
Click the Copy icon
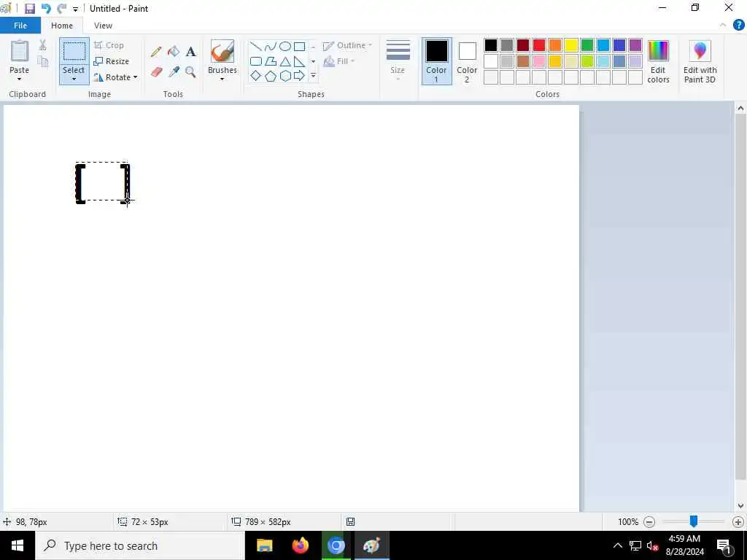pyautogui.click(x=42, y=61)
